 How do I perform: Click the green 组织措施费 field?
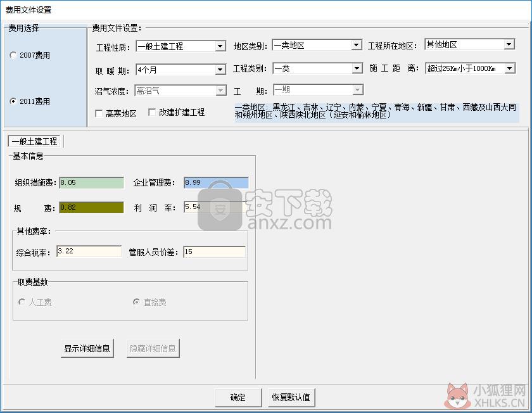coord(92,182)
